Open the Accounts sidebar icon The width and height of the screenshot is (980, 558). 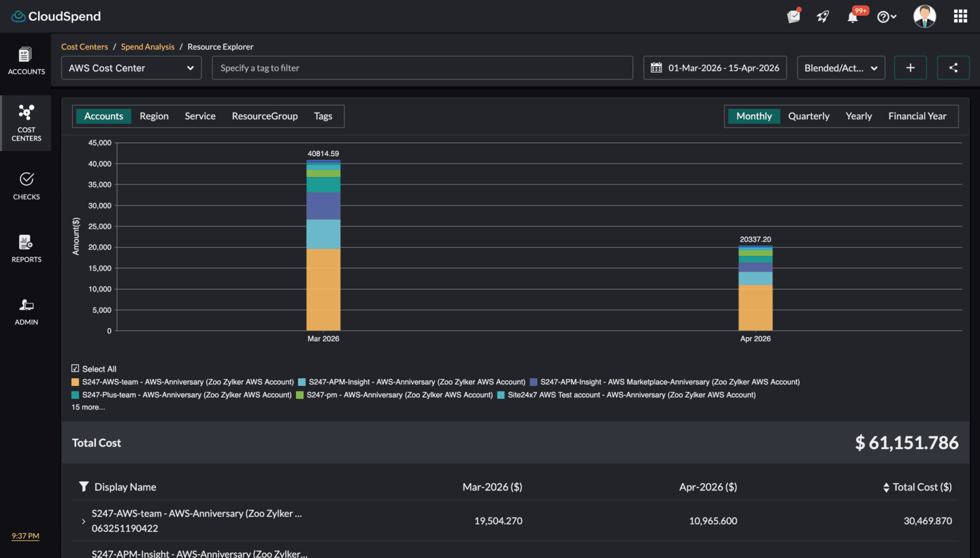[x=26, y=61]
